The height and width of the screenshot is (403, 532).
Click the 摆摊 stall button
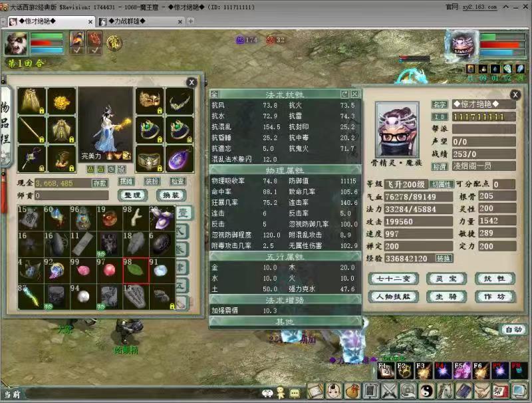pyautogui.click(x=126, y=182)
